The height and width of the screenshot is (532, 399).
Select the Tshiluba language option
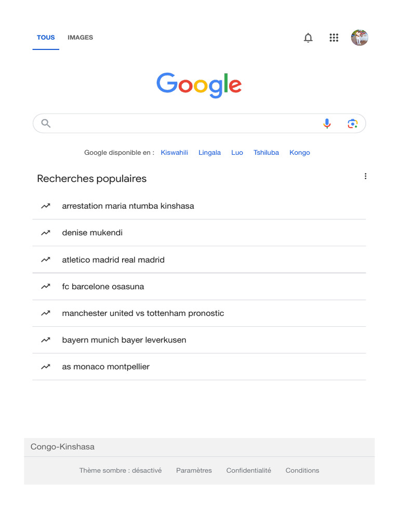[x=266, y=153]
